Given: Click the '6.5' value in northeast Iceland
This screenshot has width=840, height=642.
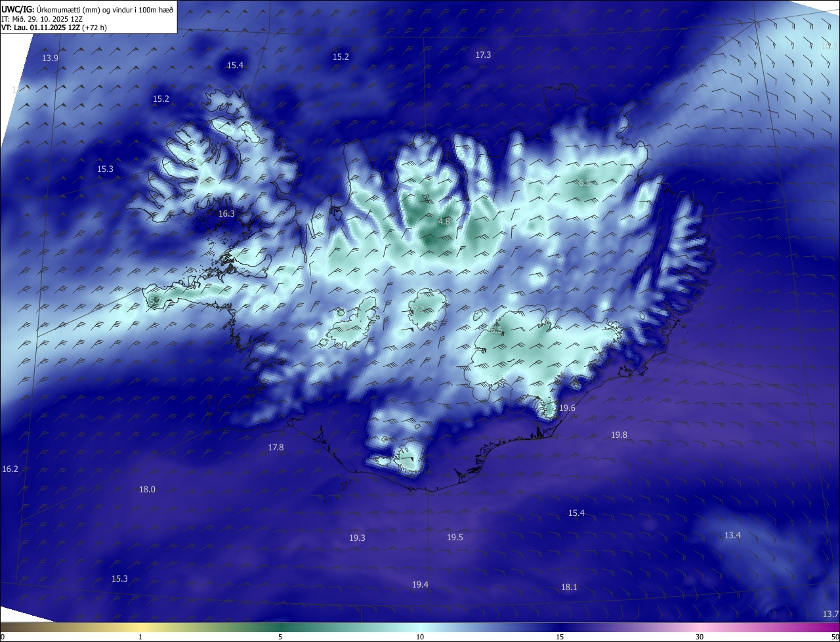Looking at the screenshot, I should tap(584, 183).
